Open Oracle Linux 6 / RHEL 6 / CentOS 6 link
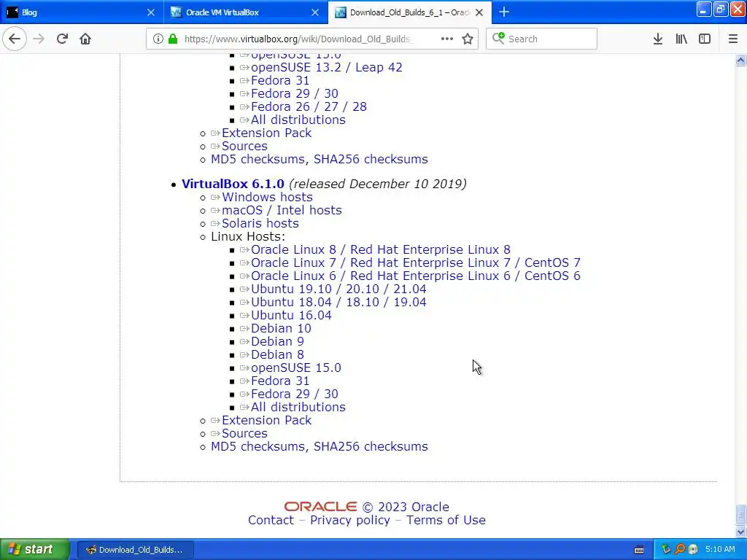The image size is (747, 560). click(415, 276)
